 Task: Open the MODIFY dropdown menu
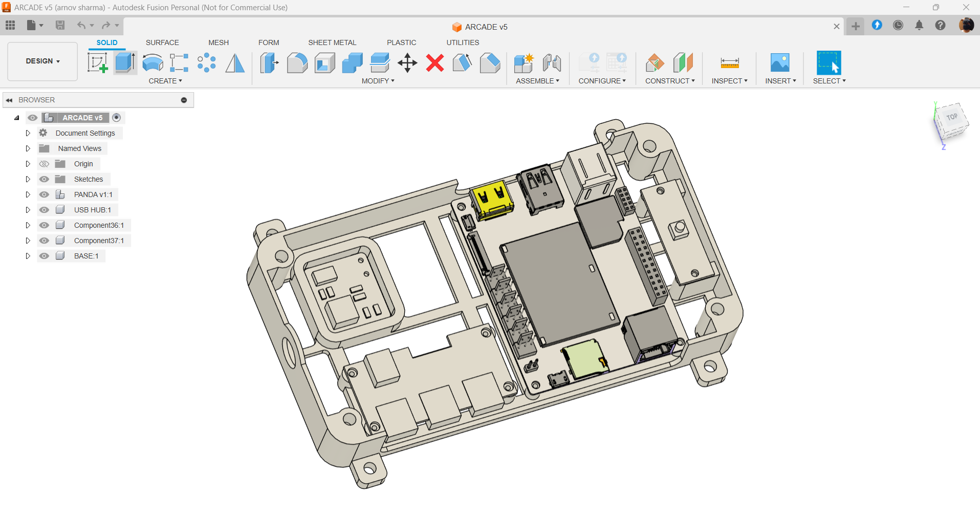click(x=378, y=81)
